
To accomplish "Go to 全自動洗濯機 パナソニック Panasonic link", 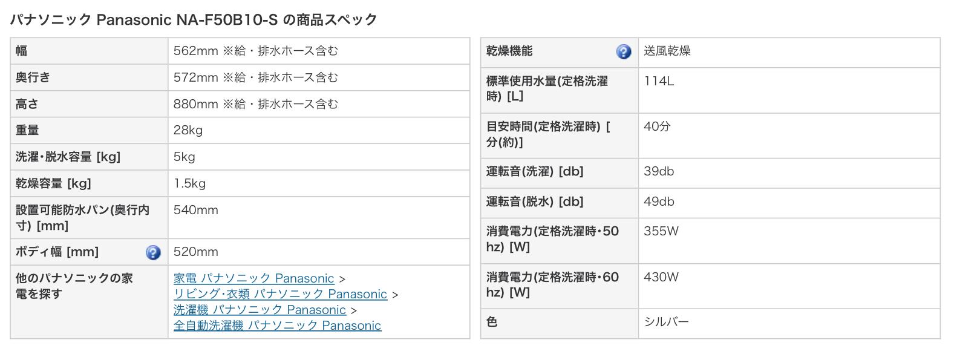I will pos(277,326).
